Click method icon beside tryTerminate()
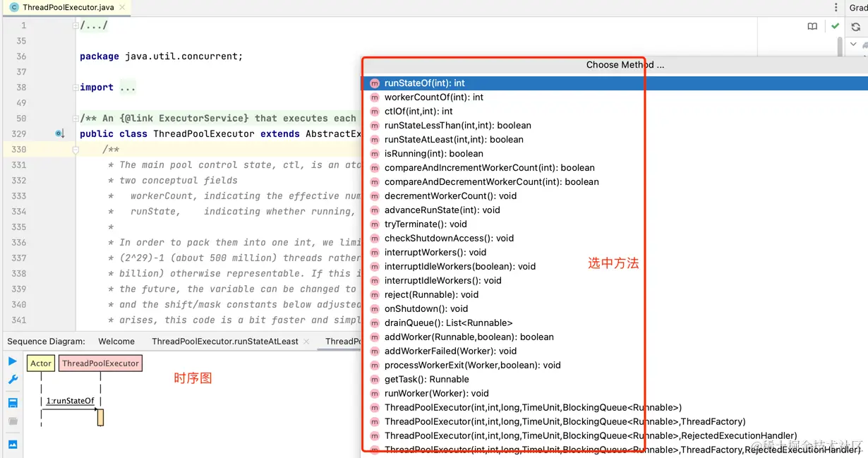 375,224
